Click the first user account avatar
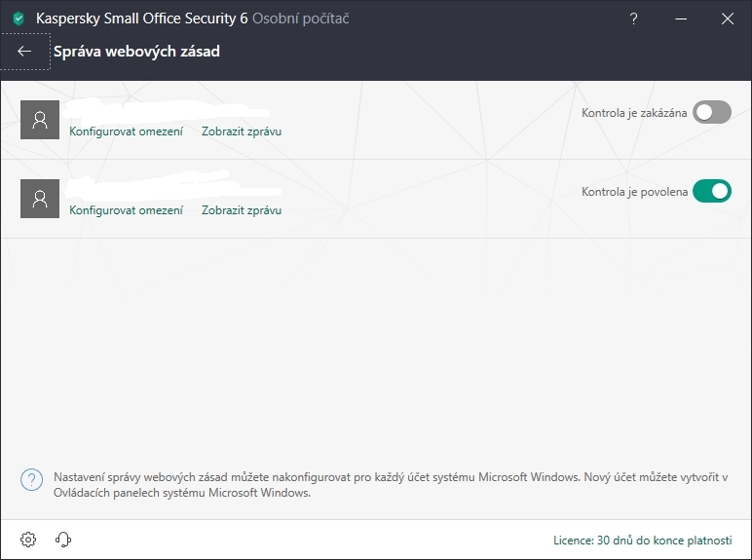The height and width of the screenshot is (560, 752). 40,120
